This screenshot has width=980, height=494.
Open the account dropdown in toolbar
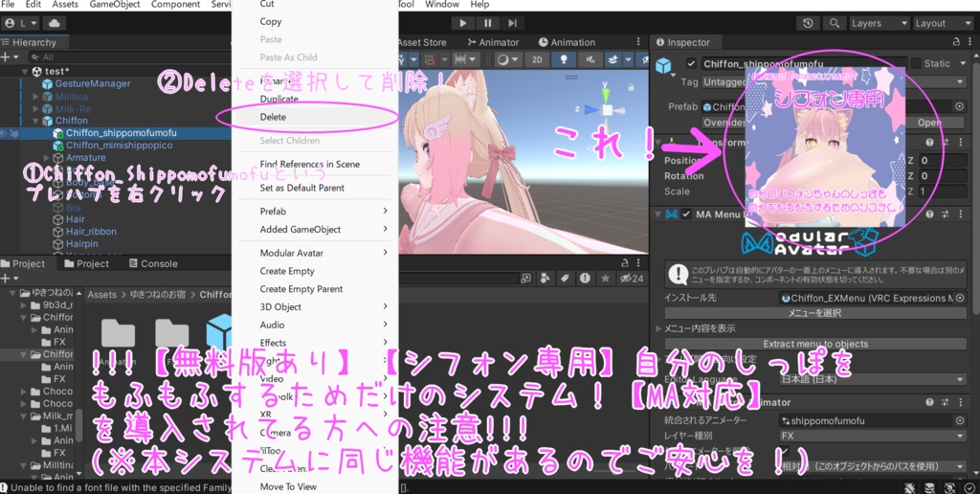[x=21, y=23]
